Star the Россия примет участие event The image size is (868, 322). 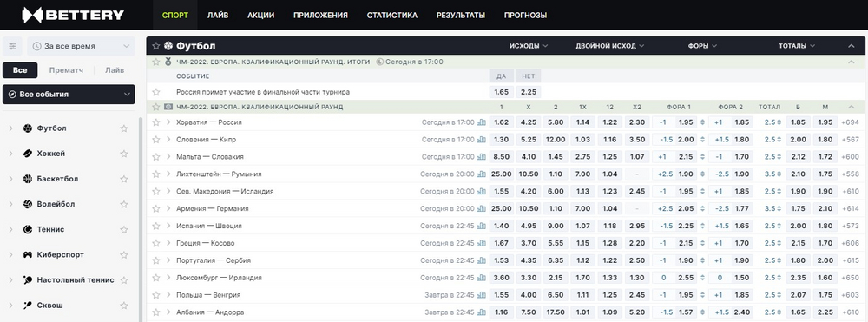[156, 92]
